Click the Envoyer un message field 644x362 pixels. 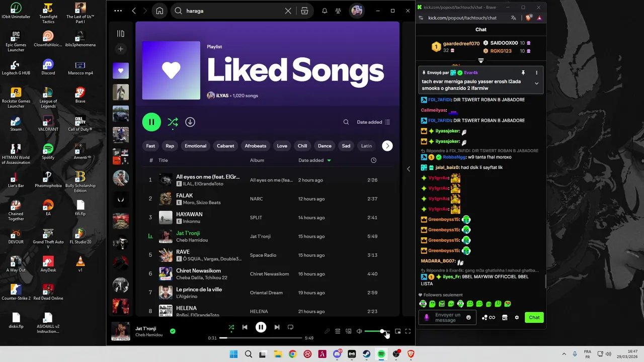(x=448, y=317)
